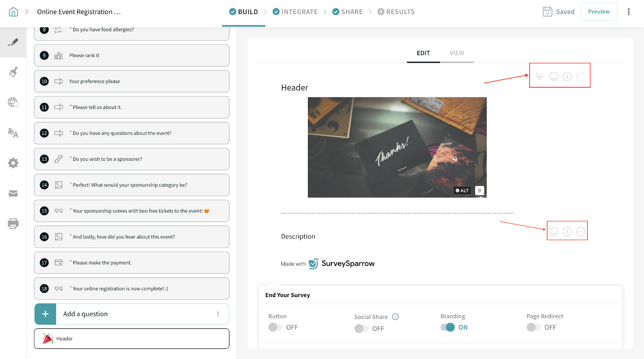Open the email envelope sidebar icon

(x=13, y=193)
